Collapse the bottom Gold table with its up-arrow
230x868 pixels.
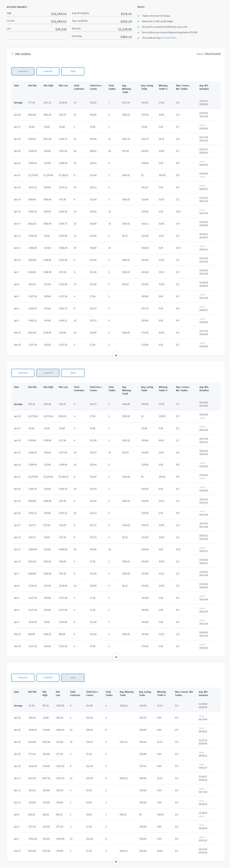[x=116, y=861]
